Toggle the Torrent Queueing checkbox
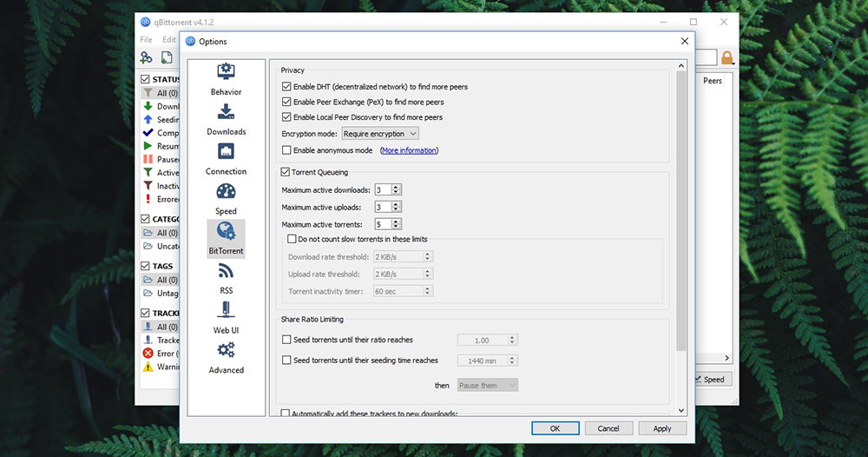 pos(285,172)
